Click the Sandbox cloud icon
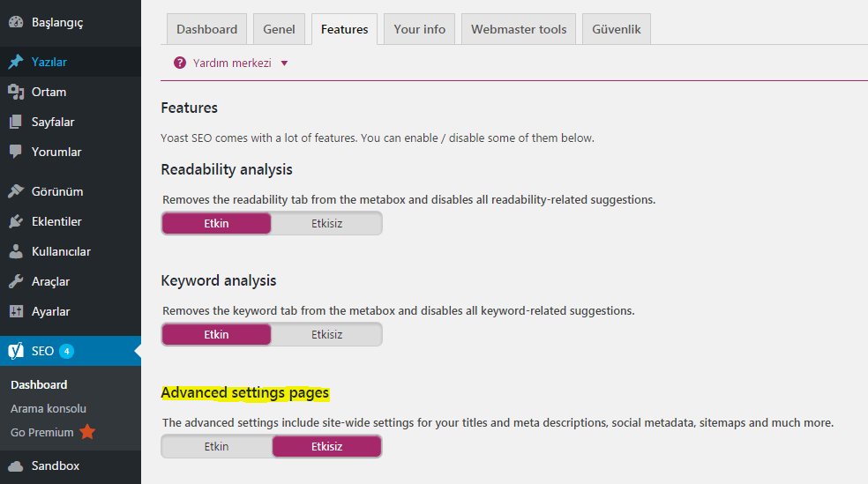The height and width of the screenshot is (484, 868). tap(16, 465)
